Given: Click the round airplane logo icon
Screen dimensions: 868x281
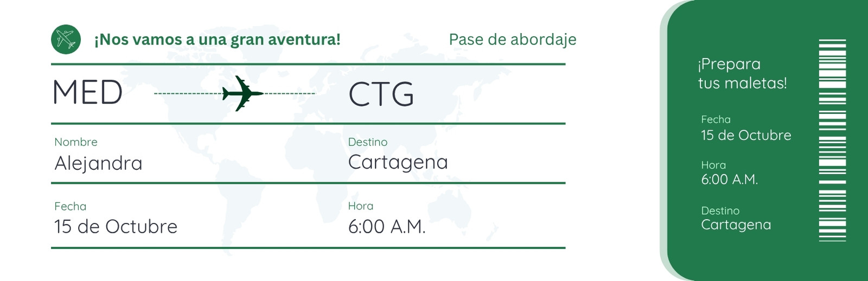Looking at the screenshot, I should coord(66,39).
